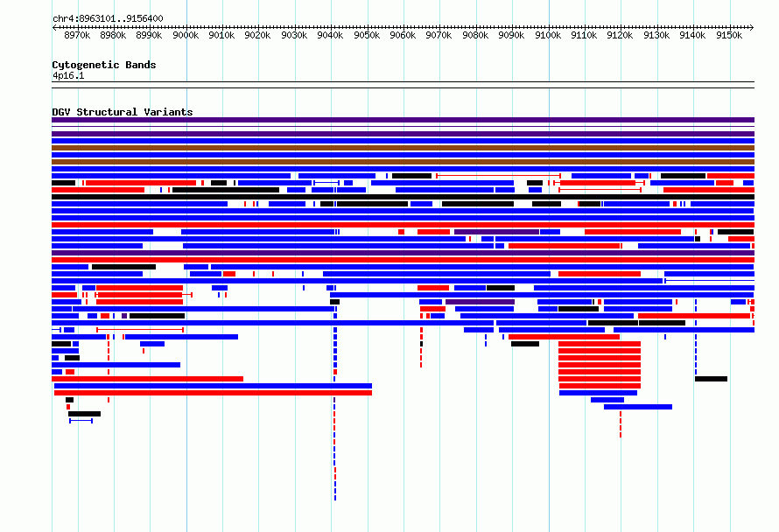The image size is (779, 532).
Task: Click the 8970k ruler tick label
Action: [77, 35]
